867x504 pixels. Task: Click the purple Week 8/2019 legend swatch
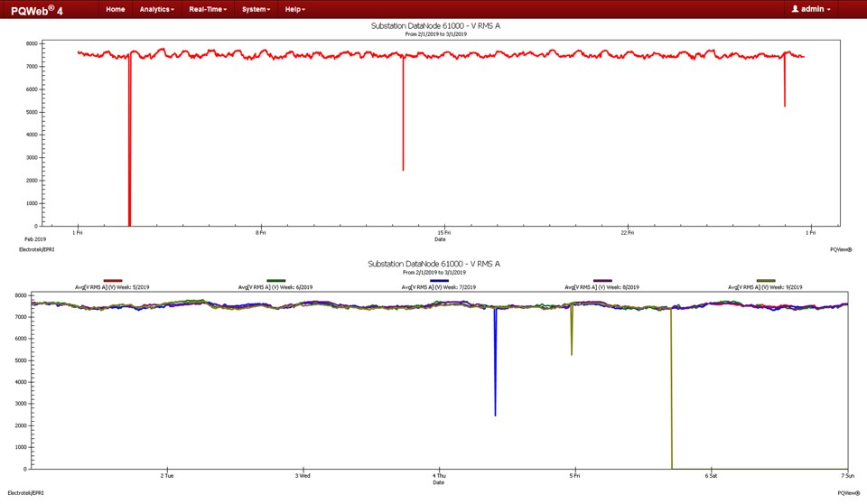pos(602,281)
